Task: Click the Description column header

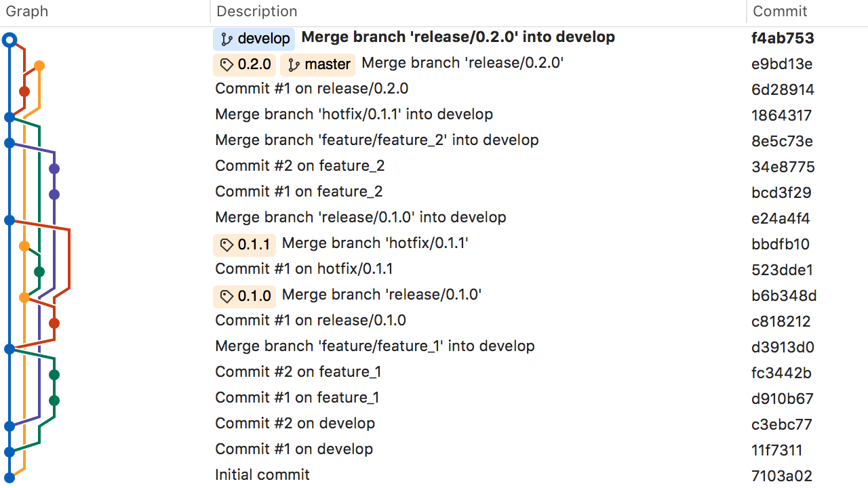Action: (x=256, y=12)
